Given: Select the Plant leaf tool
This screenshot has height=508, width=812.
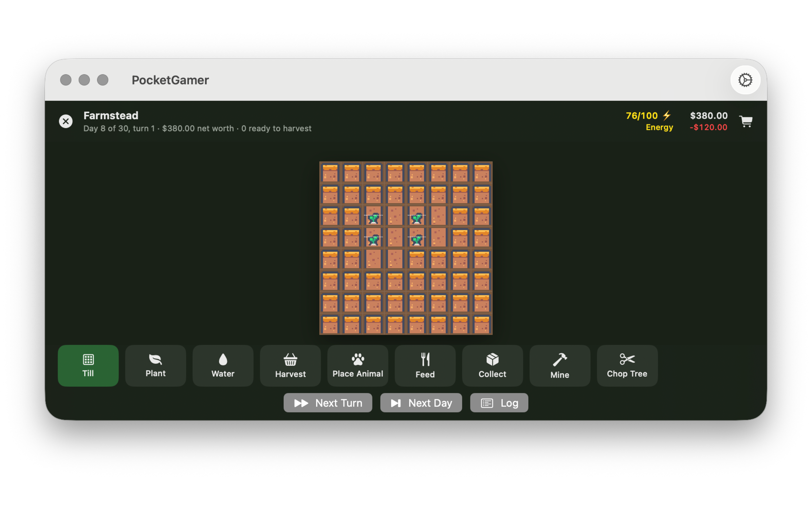Looking at the screenshot, I should tap(155, 365).
